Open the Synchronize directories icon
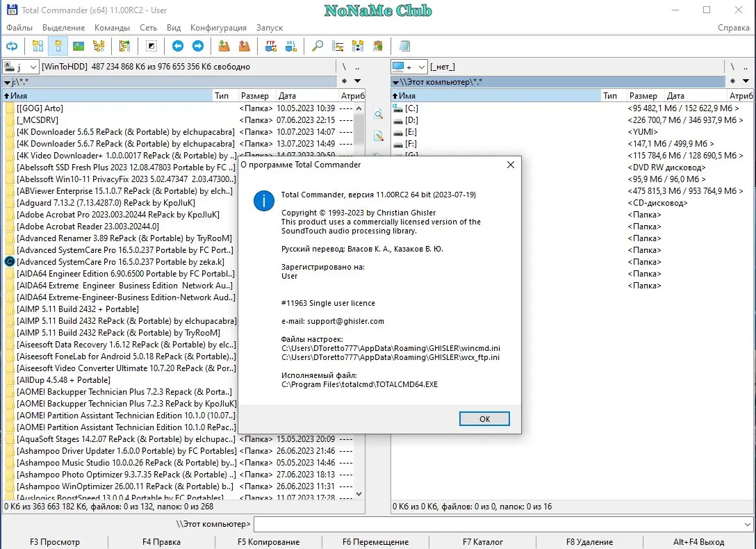Screen dimensions: 756x549 (358, 47)
